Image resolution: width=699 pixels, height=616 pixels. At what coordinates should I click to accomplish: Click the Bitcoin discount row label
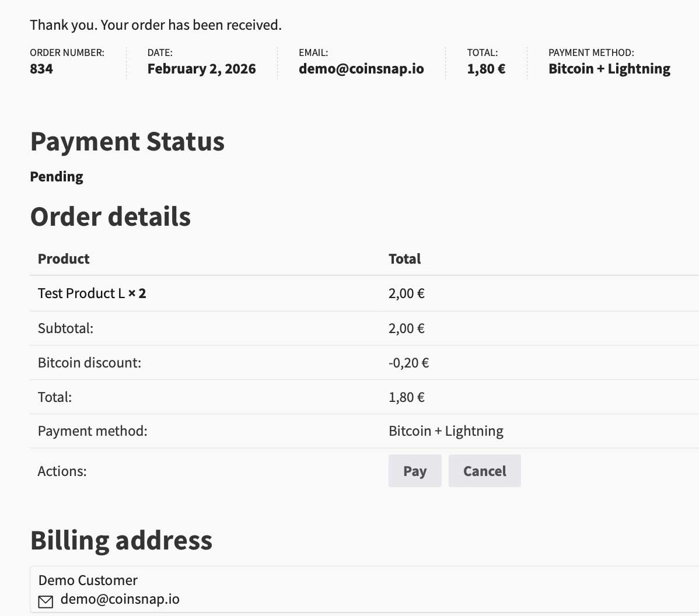[x=89, y=363]
